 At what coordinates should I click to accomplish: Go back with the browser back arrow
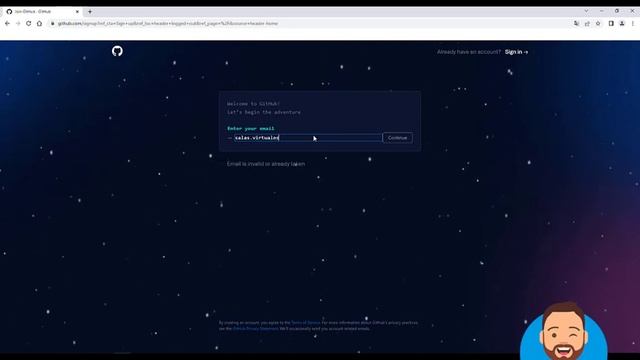7,24
